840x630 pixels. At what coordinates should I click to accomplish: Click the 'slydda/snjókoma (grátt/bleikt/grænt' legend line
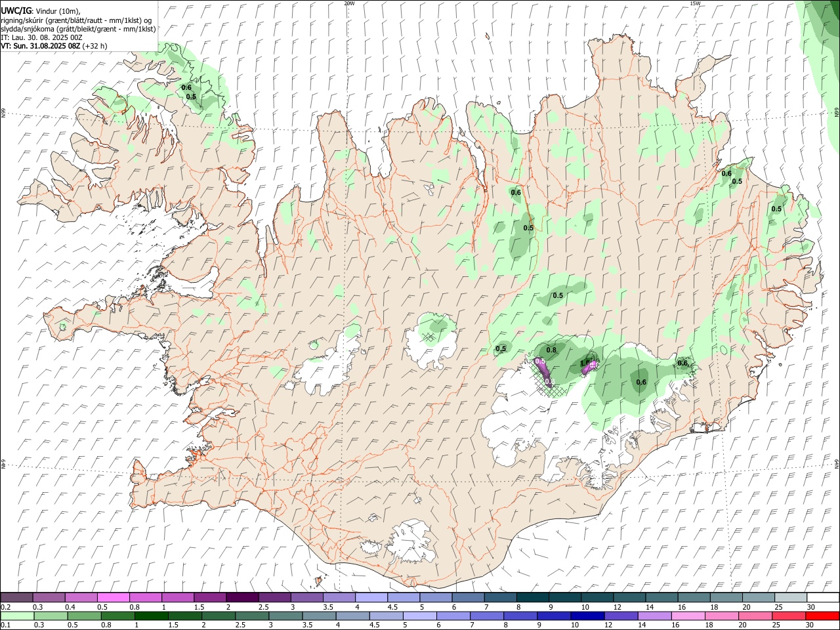(x=78, y=29)
